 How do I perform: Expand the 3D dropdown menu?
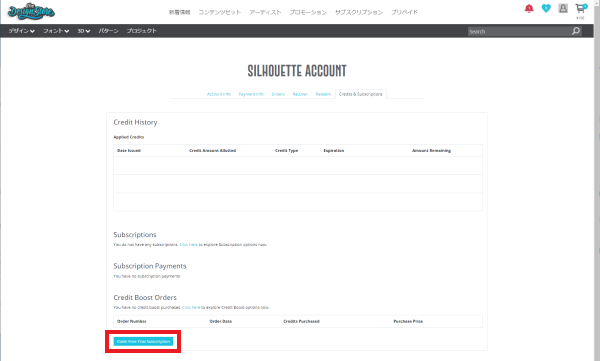pos(84,31)
